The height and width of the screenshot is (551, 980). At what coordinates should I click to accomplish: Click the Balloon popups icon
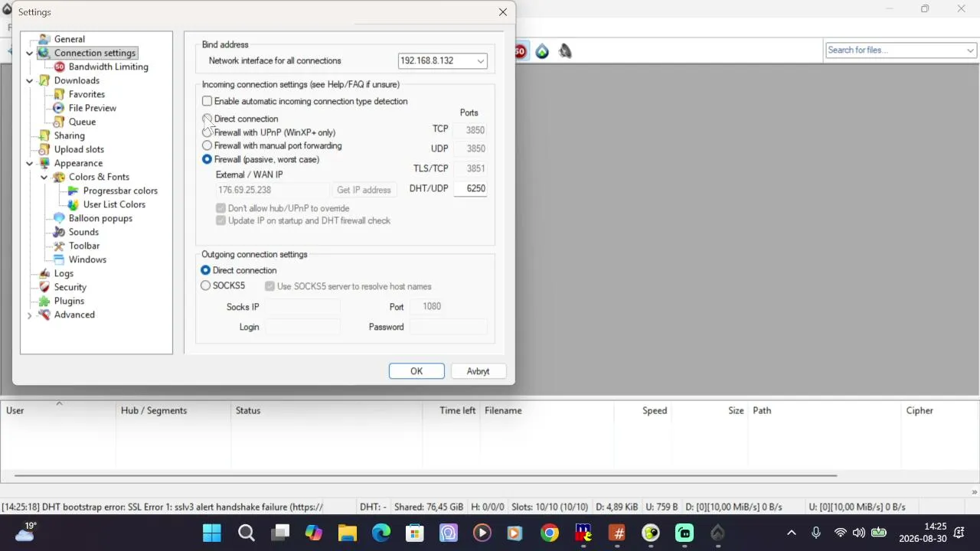pos(59,218)
